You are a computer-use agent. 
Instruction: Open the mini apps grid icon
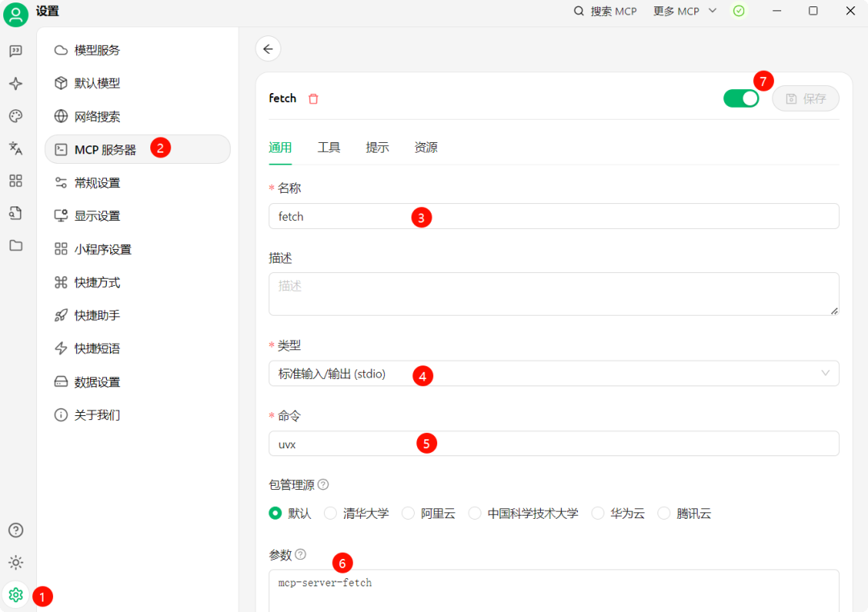pyautogui.click(x=15, y=181)
